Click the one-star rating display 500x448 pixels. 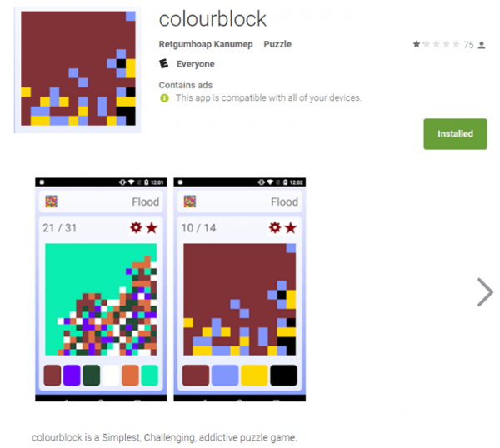[436, 44]
